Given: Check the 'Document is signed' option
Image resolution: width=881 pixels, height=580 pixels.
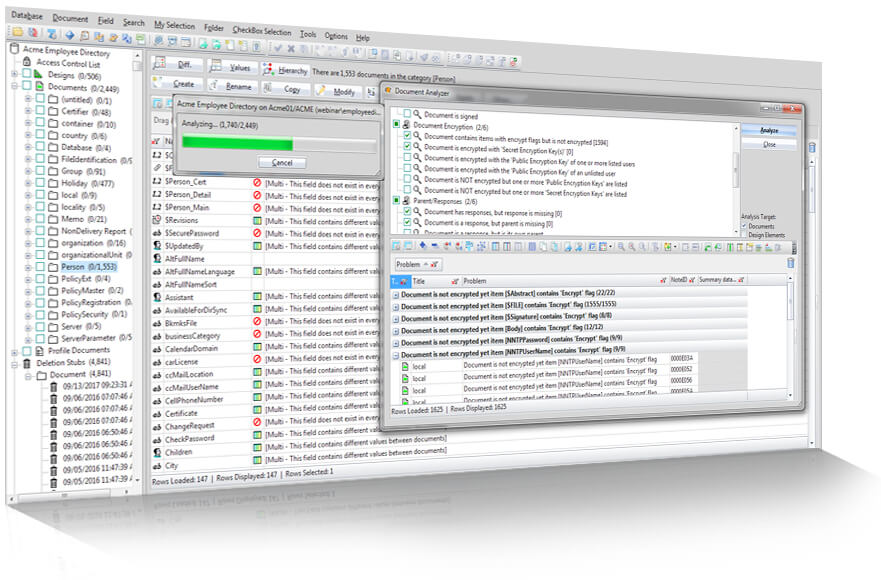Looking at the screenshot, I should pos(407,114).
